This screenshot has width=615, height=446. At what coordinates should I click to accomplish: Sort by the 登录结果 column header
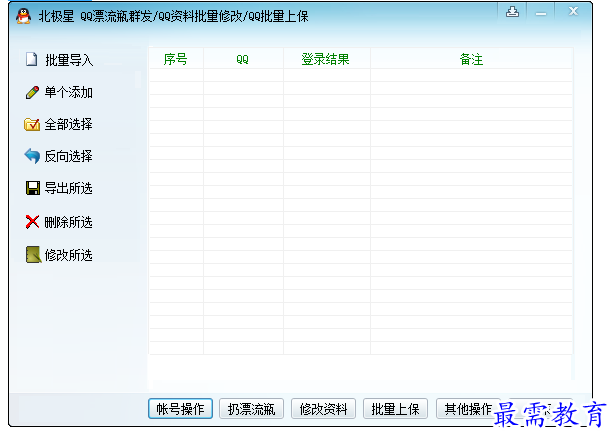(326, 59)
